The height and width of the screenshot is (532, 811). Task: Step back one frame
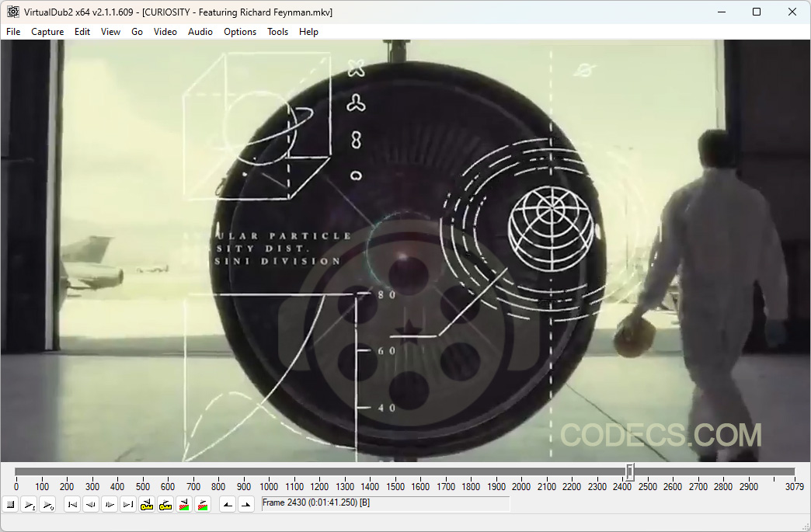point(91,505)
